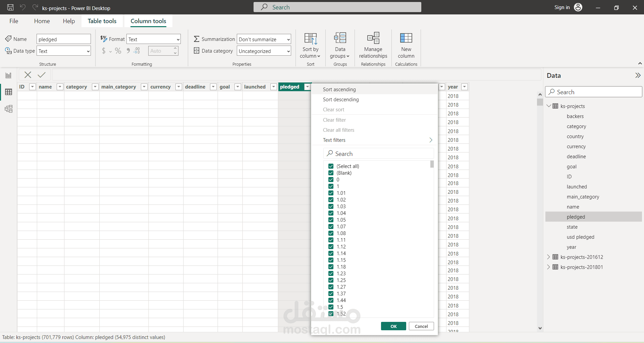
Task: Click table vertical scrollbar thumb
Action: click(x=540, y=102)
